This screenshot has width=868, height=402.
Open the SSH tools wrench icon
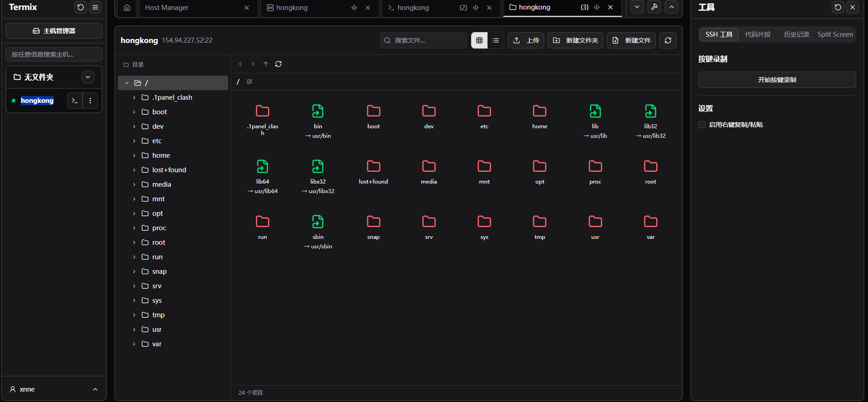(x=654, y=7)
